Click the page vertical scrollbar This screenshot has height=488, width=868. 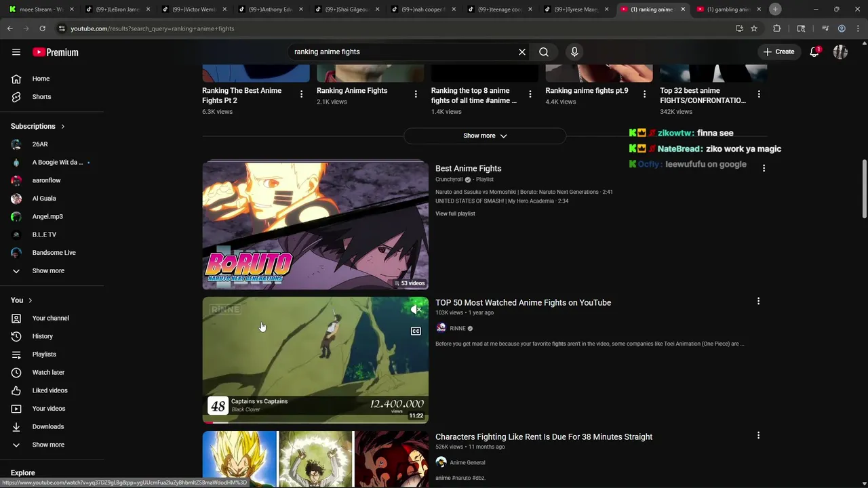click(x=864, y=190)
